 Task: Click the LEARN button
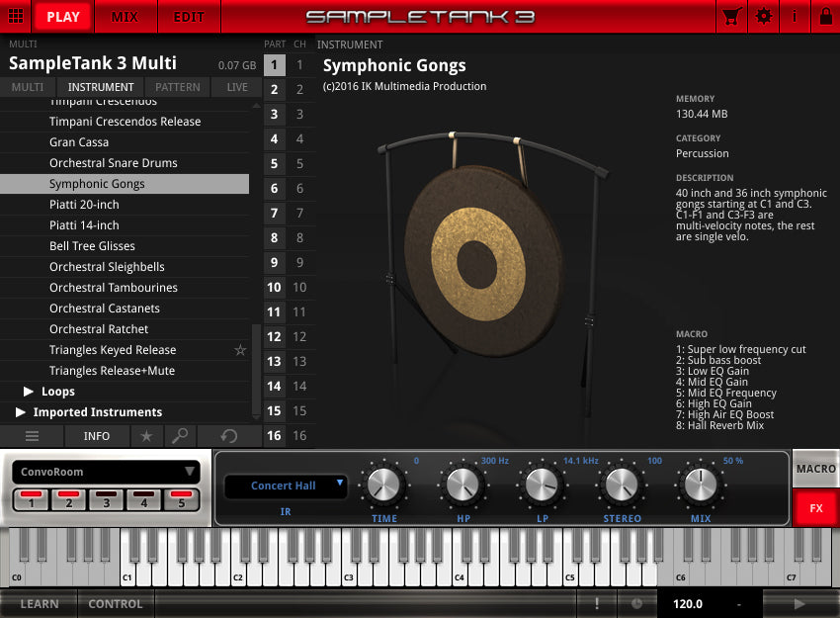click(40, 603)
